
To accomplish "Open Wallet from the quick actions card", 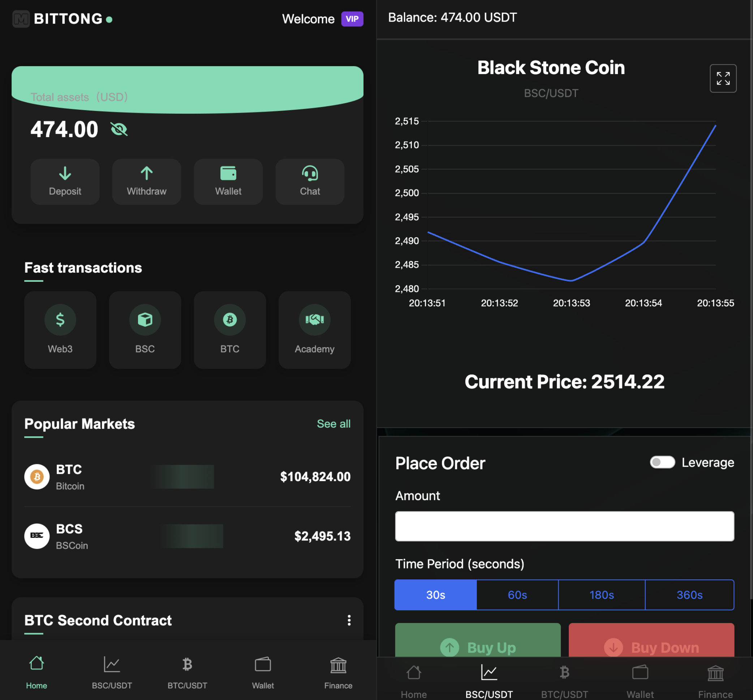I will (228, 181).
